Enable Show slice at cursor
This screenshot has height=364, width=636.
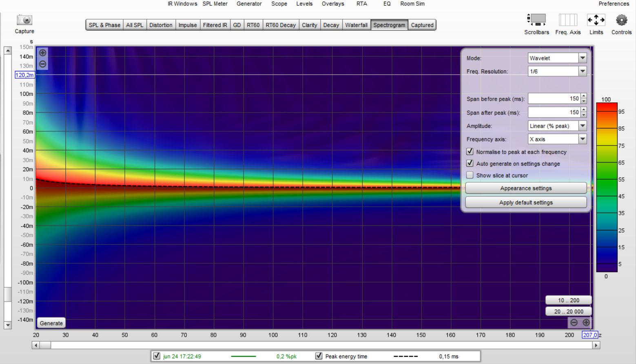(470, 175)
